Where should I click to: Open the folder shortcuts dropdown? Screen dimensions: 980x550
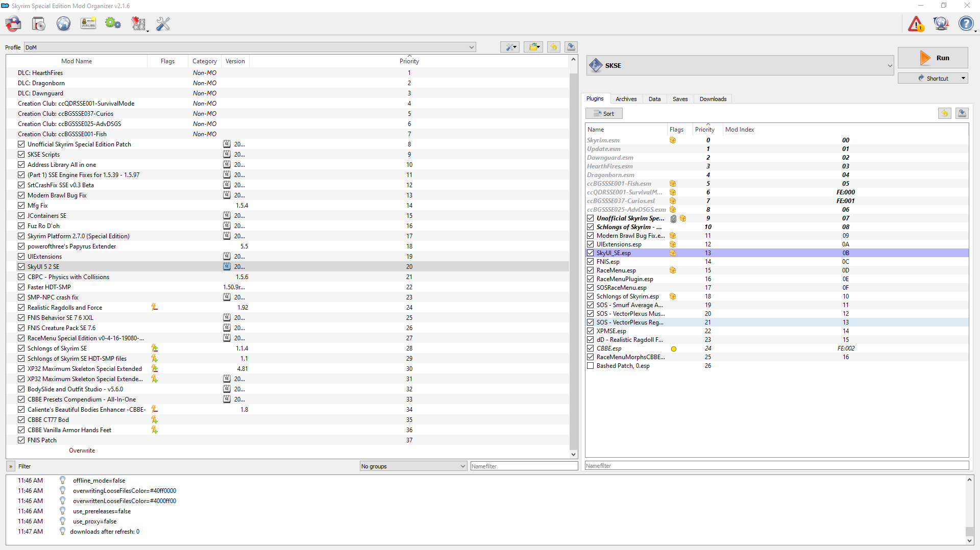(533, 47)
